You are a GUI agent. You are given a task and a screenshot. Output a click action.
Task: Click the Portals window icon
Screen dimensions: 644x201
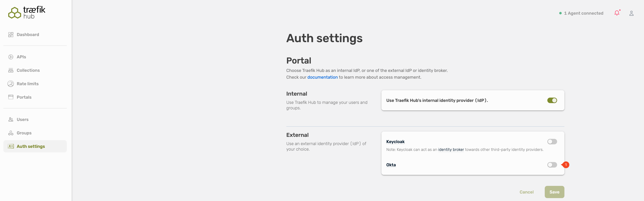click(x=11, y=97)
